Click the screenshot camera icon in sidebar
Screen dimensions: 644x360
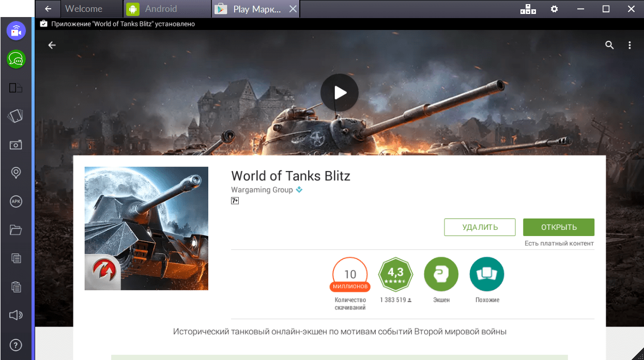(x=16, y=145)
